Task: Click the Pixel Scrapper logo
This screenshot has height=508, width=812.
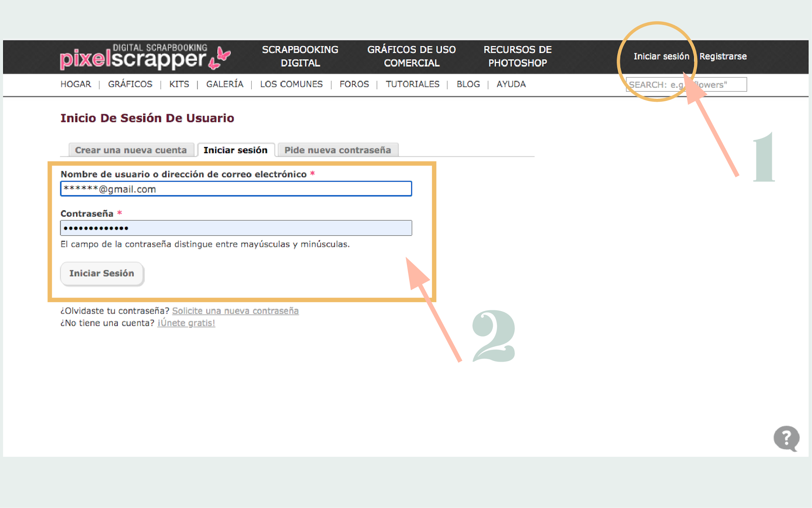Action: point(145,57)
